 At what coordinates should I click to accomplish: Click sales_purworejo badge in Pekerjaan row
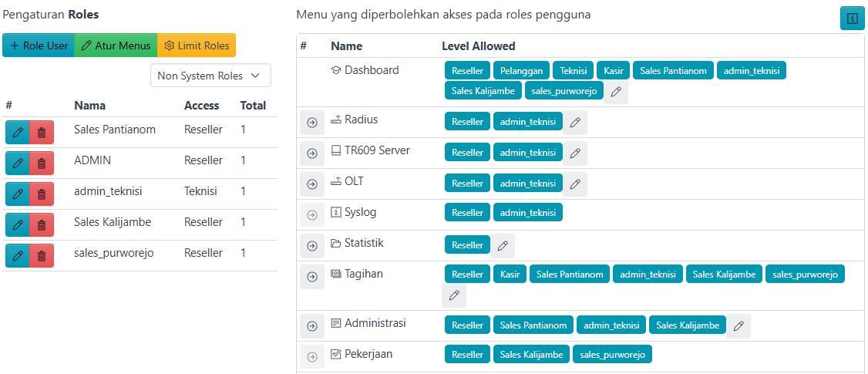pos(613,355)
